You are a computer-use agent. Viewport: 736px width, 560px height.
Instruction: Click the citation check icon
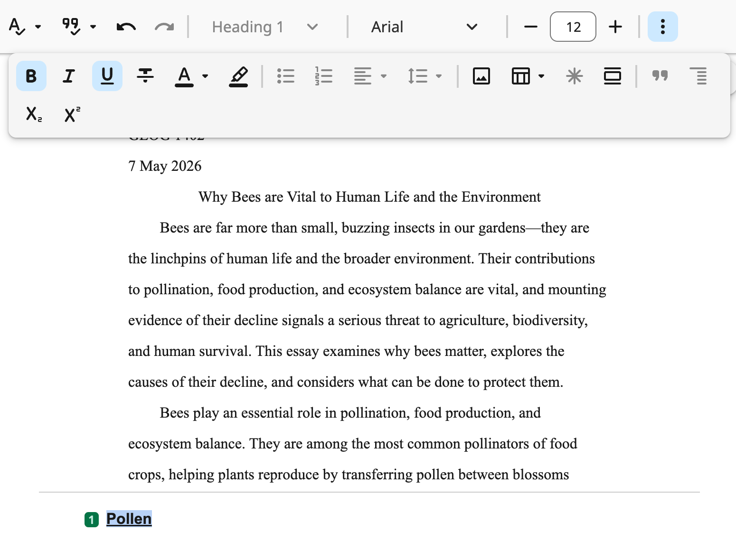[71, 27]
